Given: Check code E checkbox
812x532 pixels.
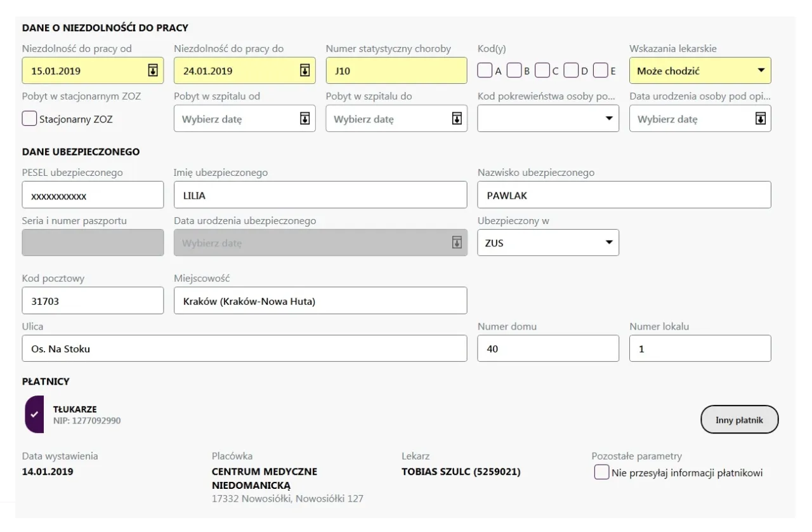Looking at the screenshot, I should click(x=600, y=70).
